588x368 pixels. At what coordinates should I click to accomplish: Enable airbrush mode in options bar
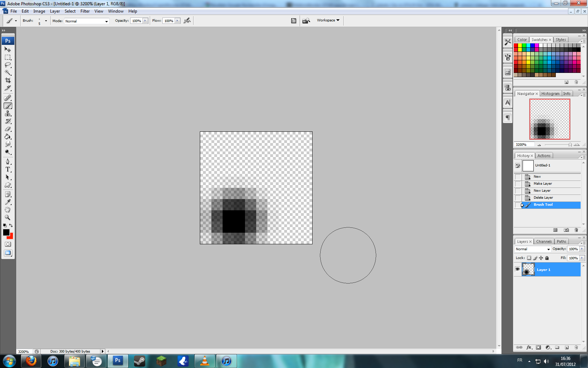[x=187, y=21]
